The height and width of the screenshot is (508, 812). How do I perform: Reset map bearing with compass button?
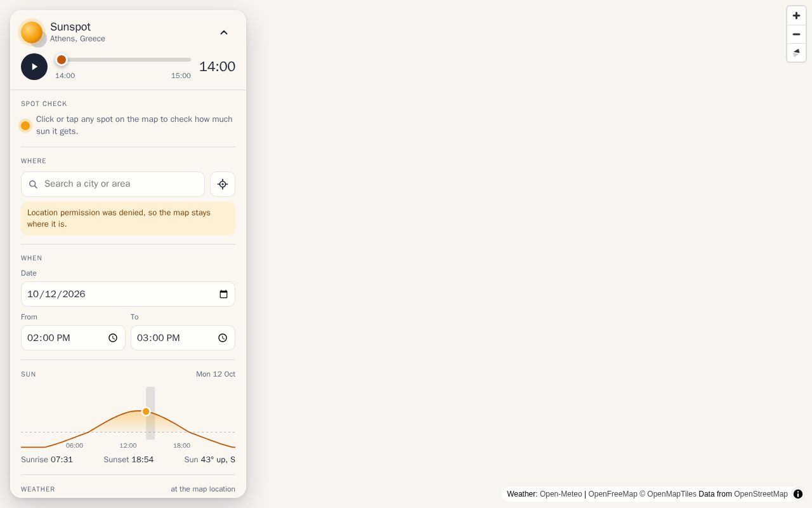pyautogui.click(x=796, y=53)
